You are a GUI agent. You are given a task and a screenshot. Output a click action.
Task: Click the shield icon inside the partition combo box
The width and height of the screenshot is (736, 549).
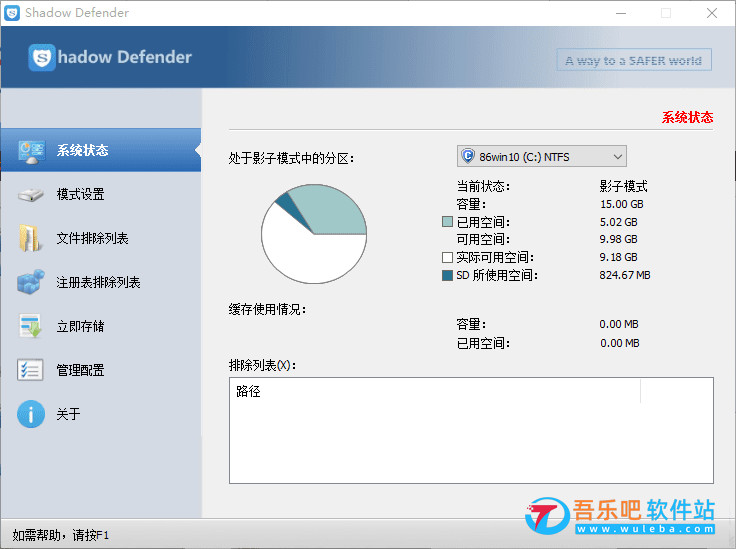[468, 156]
